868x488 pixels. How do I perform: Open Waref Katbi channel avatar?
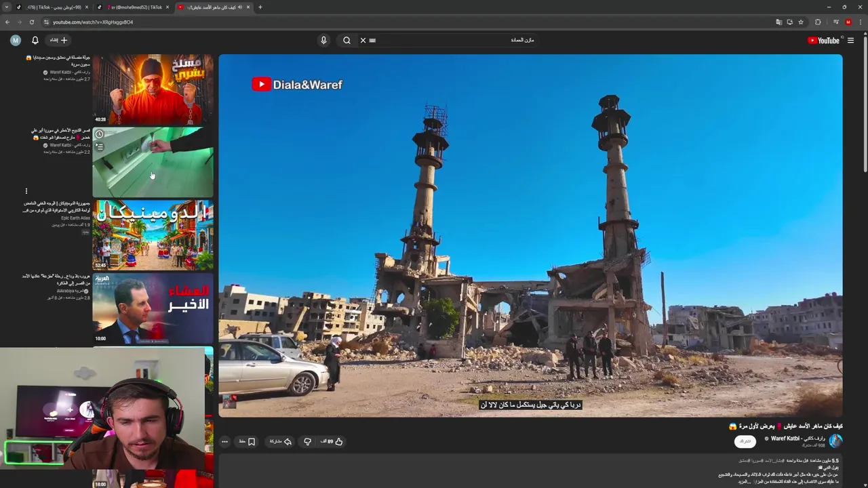click(x=835, y=441)
